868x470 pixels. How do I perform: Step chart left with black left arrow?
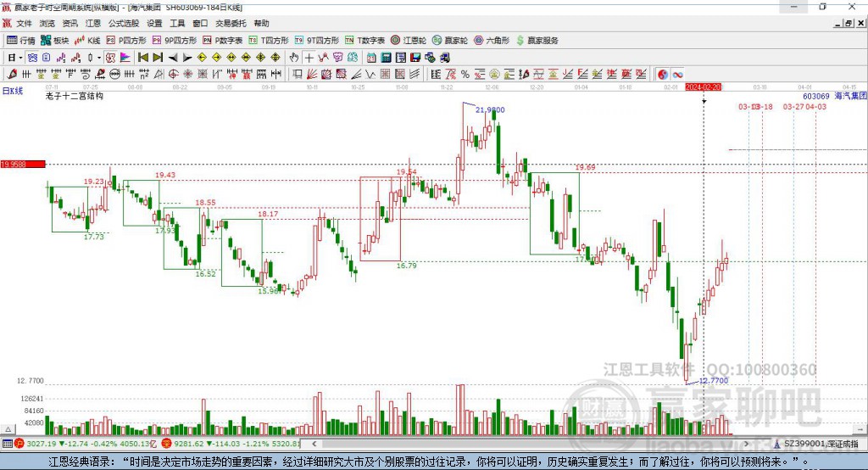pos(173,58)
